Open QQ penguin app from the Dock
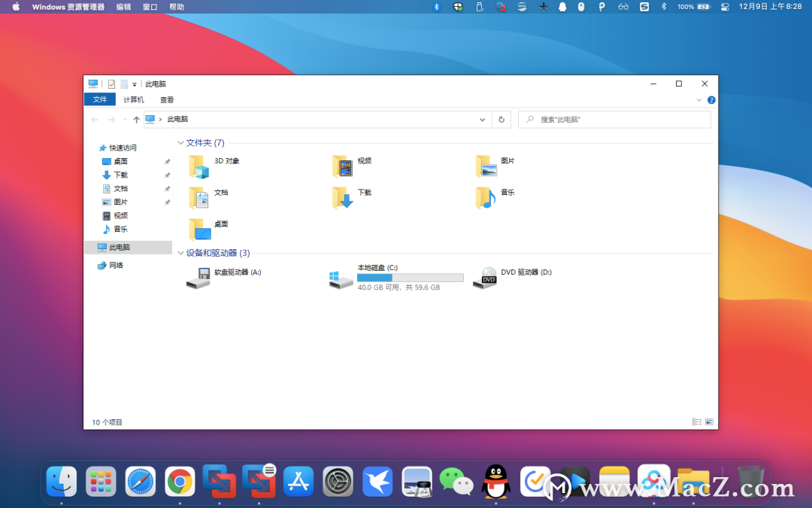The height and width of the screenshot is (508, 812). pos(495,482)
